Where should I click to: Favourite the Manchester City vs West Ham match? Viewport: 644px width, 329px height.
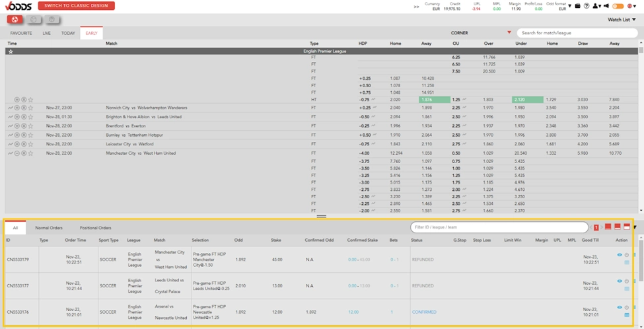pos(30,153)
